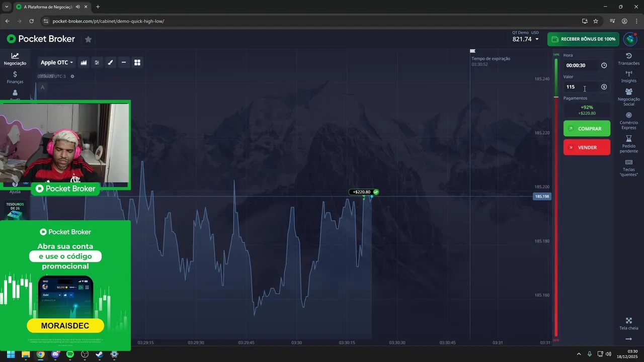Viewport: 644px width, 362px height.
Task: Click the Valor amount input field
Action: (x=587, y=87)
